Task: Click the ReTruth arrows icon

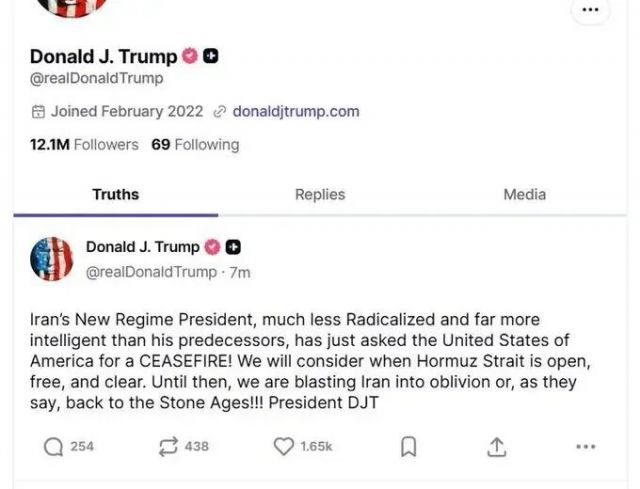Action: tap(169, 446)
